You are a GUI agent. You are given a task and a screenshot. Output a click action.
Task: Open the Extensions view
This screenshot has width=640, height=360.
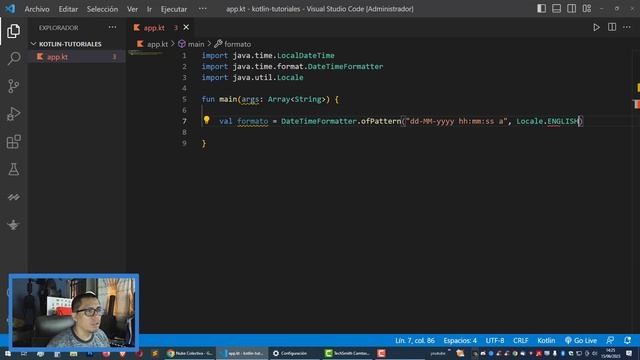13,142
